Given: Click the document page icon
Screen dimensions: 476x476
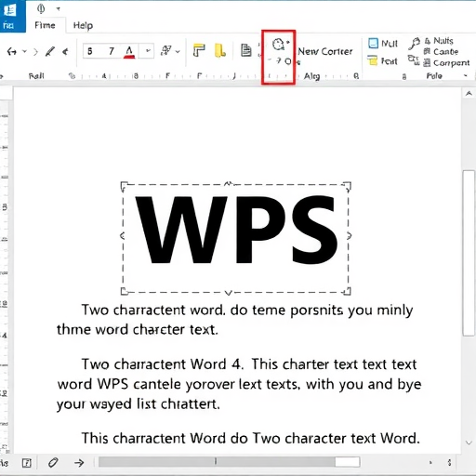Looking at the screenshot, I should (x=246, y=50).
